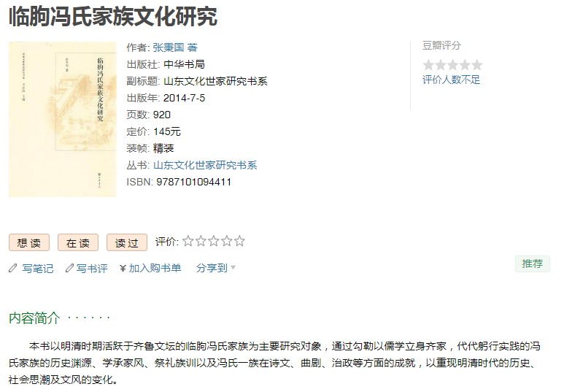Expand the 分享到 dropdown
583x392 pixels.
[212, 269]
